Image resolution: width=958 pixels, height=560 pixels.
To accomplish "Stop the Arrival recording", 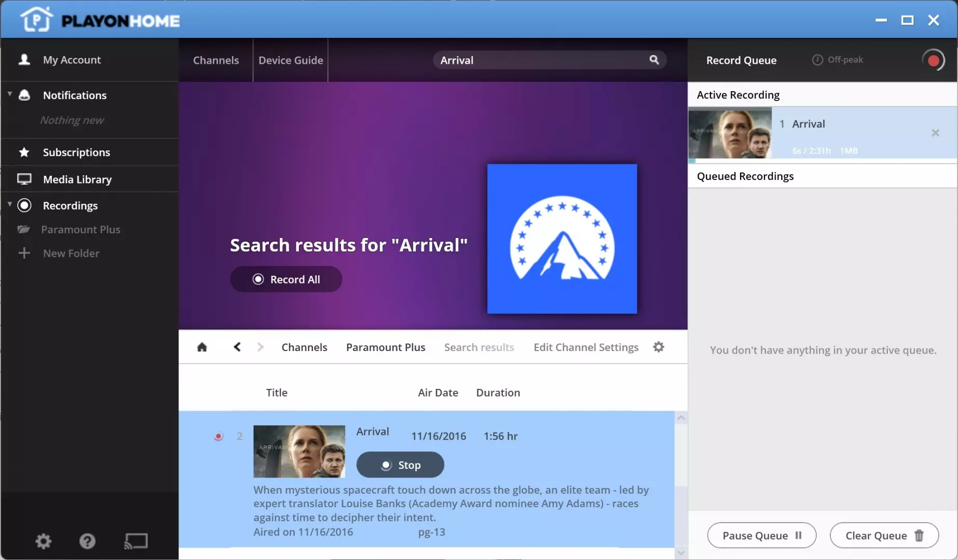I will pos(400,465).
